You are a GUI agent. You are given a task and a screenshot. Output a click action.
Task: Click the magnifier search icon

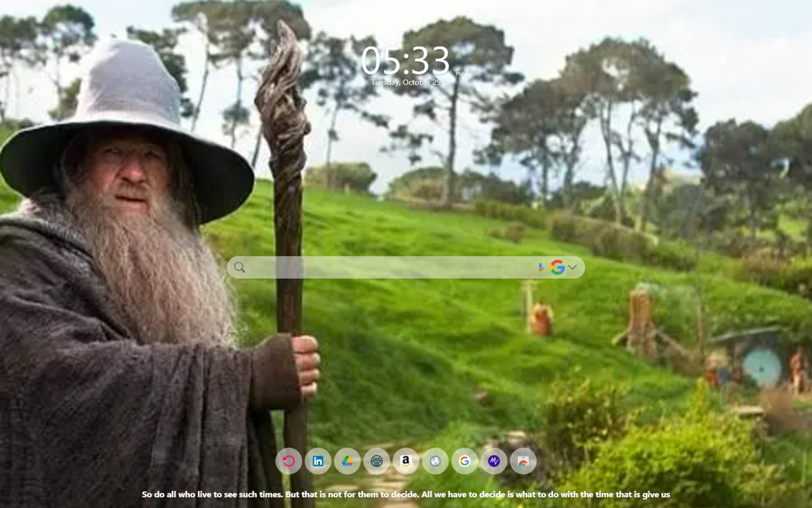(x=239, y=267)
